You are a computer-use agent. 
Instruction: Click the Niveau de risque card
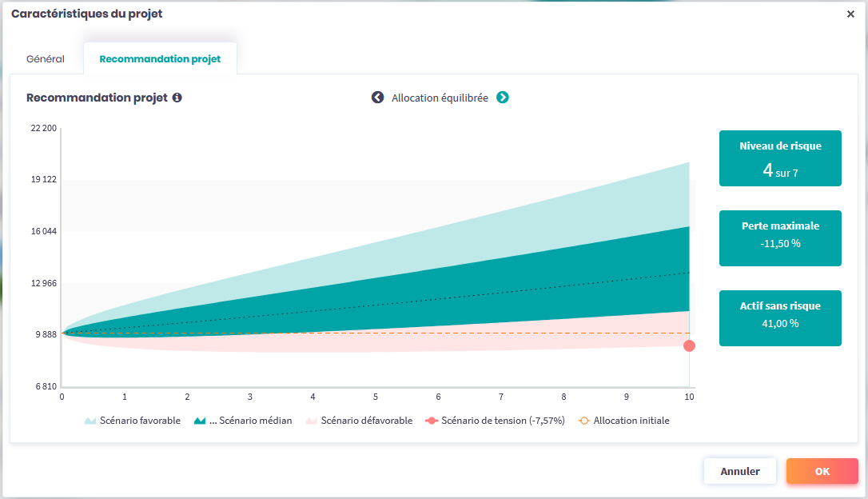(x=780, y=158)
